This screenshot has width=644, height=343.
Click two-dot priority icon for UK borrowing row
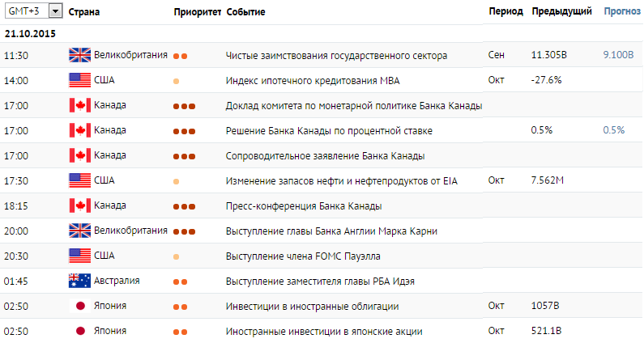(x=181, y=56)
